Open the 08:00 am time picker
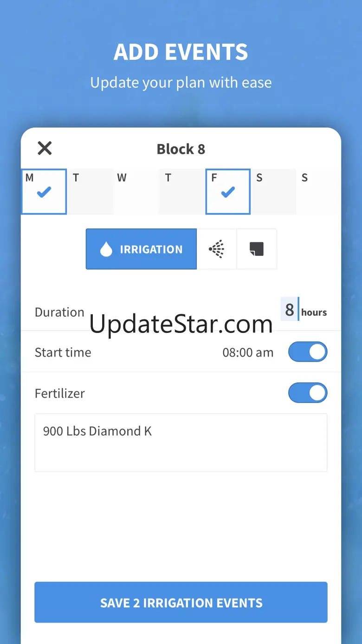Image resolution: width=362 pixels, height=644 pixels. click(x=248, y=352)
